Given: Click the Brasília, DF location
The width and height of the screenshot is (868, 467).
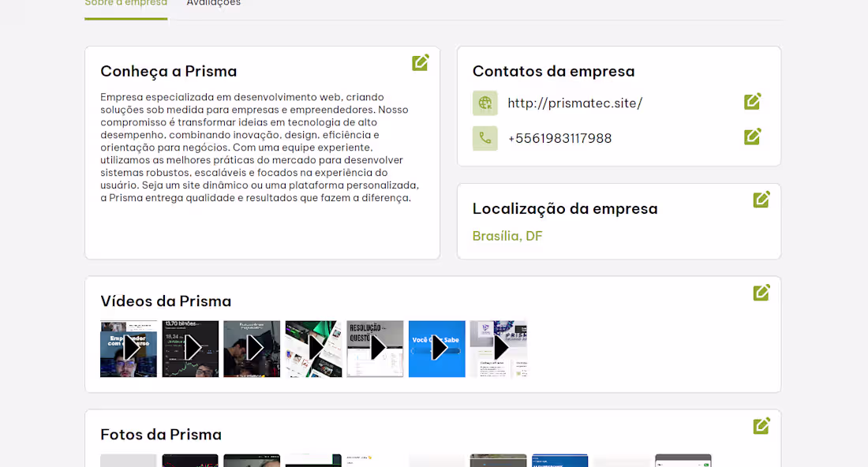Looking at the screenshot, I should (x=507, y=237).
